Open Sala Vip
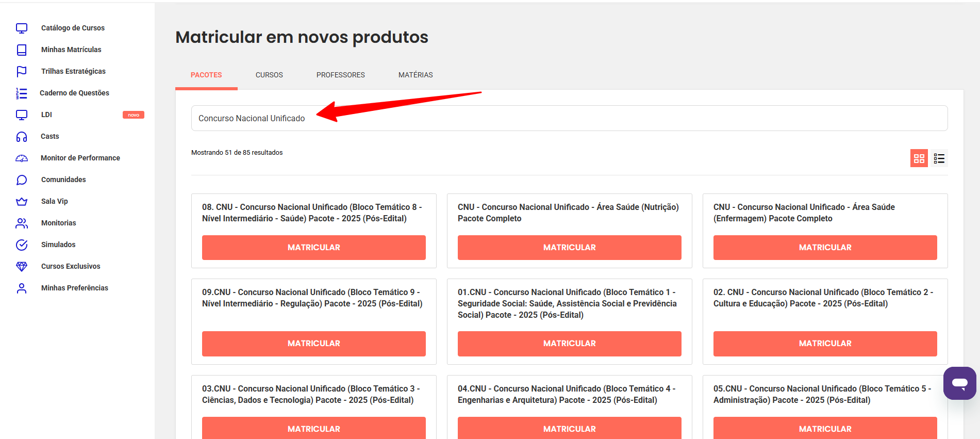The width and height of the screenshot is (980, 439). [55, 201]
